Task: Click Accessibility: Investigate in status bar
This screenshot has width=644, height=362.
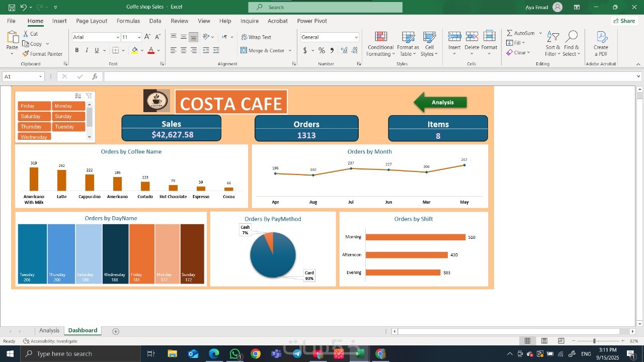Action: [x=50, y=341]
